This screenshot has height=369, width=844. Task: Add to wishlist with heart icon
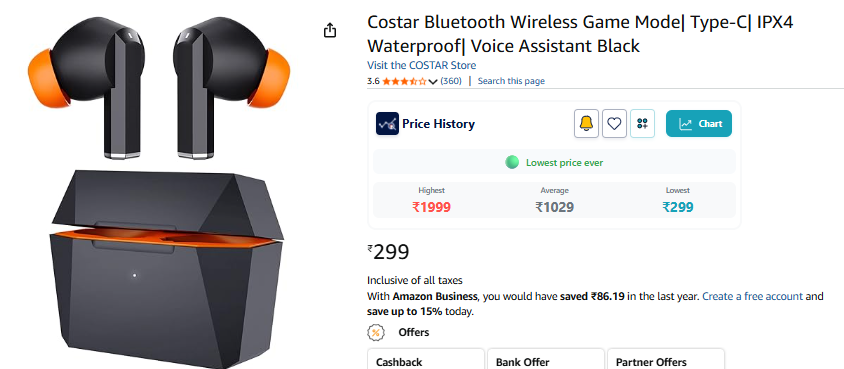tap(614, 124)
